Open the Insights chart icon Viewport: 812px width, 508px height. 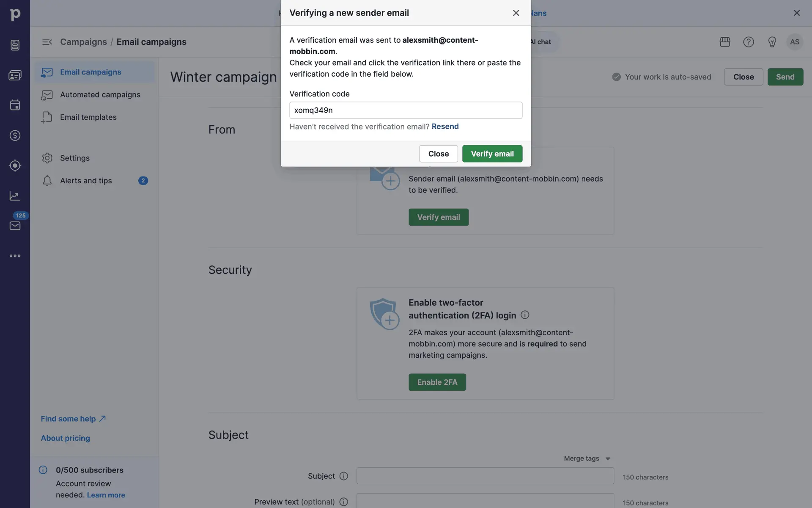(x=15, y=196)
